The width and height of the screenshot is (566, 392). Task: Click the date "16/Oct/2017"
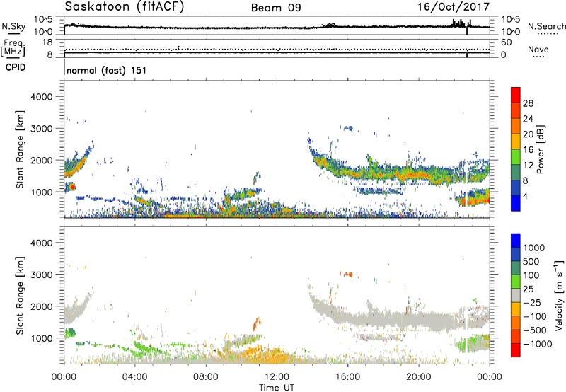(454, 7)
